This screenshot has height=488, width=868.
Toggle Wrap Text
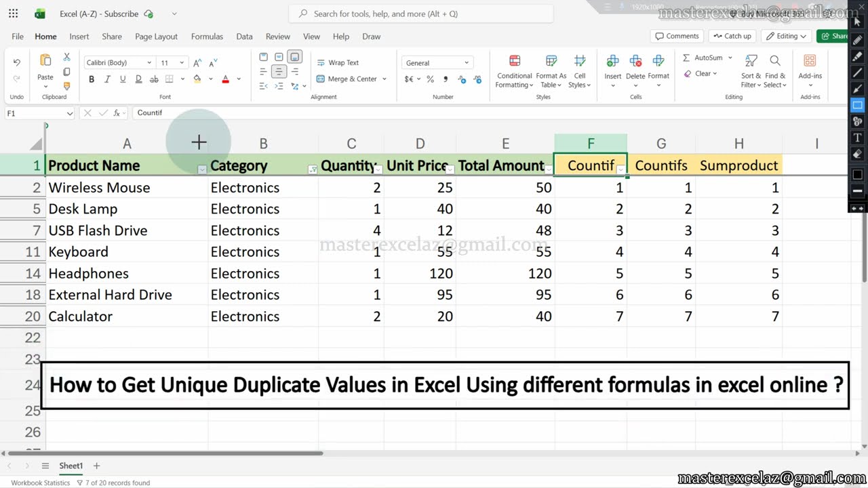coord(338,62)
